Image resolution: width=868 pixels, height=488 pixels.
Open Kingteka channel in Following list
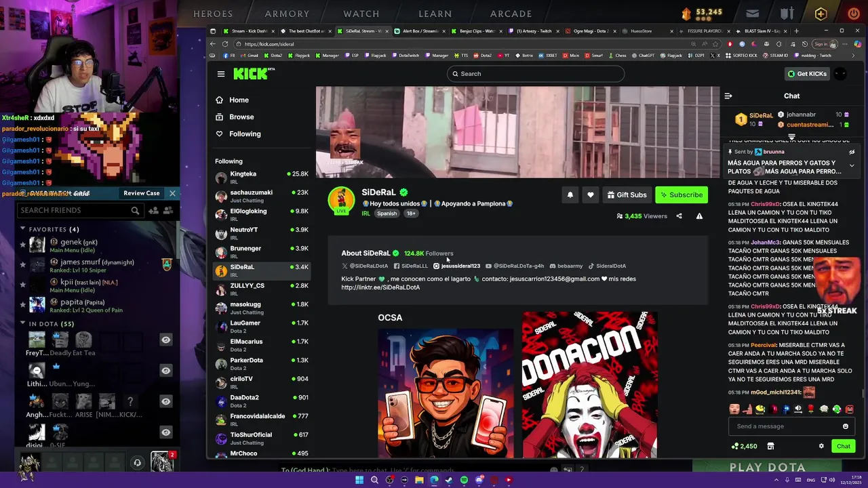tap(262, 178)
